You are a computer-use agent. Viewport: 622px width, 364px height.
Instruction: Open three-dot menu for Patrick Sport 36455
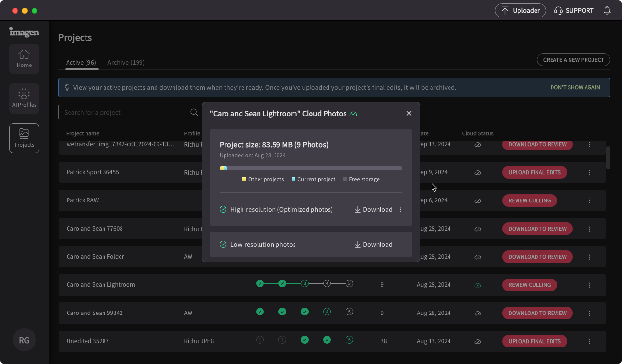589,172
